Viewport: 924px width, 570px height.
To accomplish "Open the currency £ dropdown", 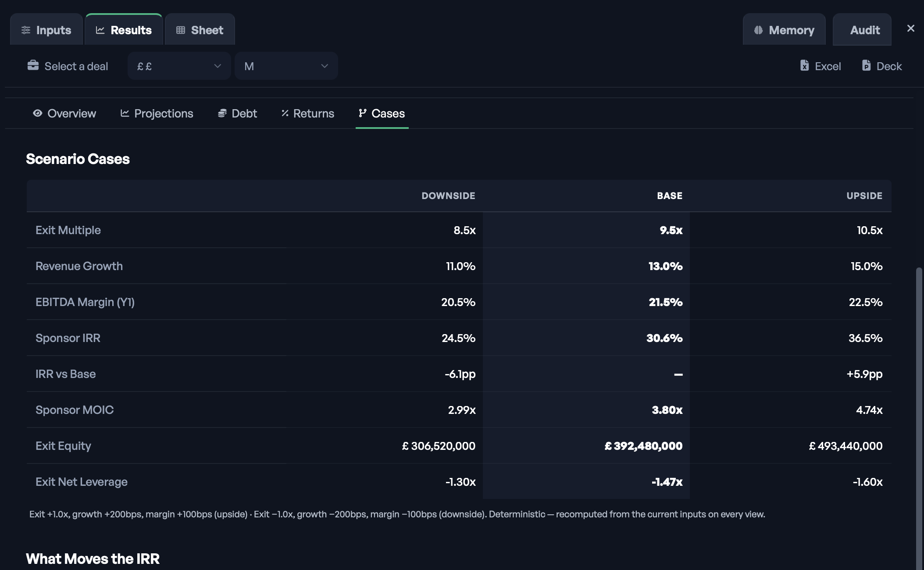I will [x=179, y=66].
